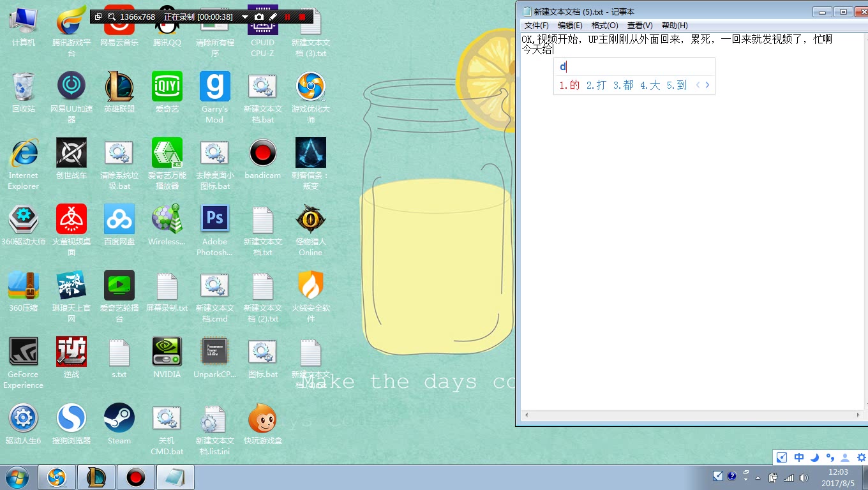Image resolution: width=868 pixels, height=490 pixels.
Task: Go to previous IME candidate page
Action: [698, 85]
